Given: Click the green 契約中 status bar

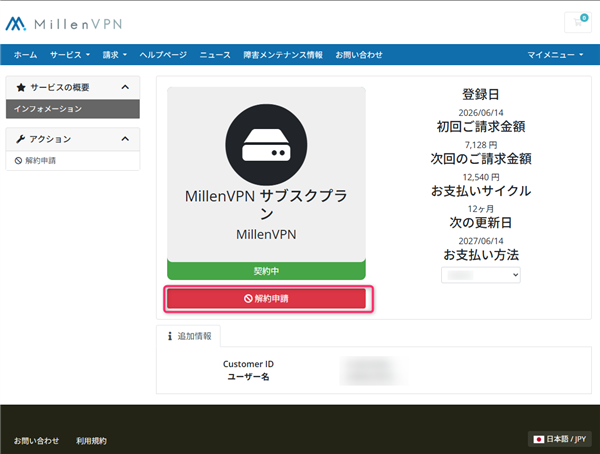Looking at the screenshot, I should [x=266, y=271].
